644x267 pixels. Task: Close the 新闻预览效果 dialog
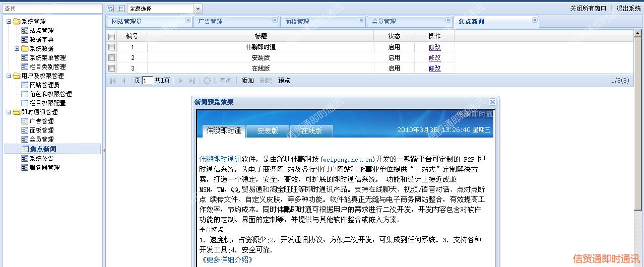click(x=492, y=102)
